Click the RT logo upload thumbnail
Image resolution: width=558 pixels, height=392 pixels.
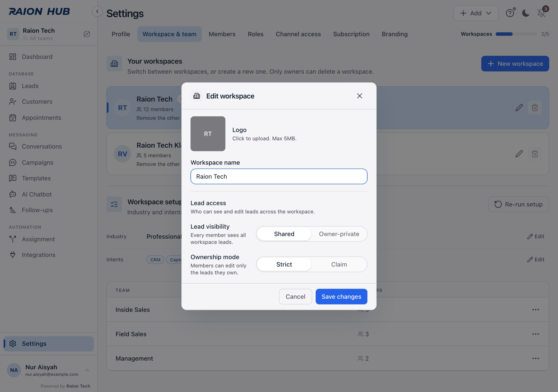click(208, 134)
